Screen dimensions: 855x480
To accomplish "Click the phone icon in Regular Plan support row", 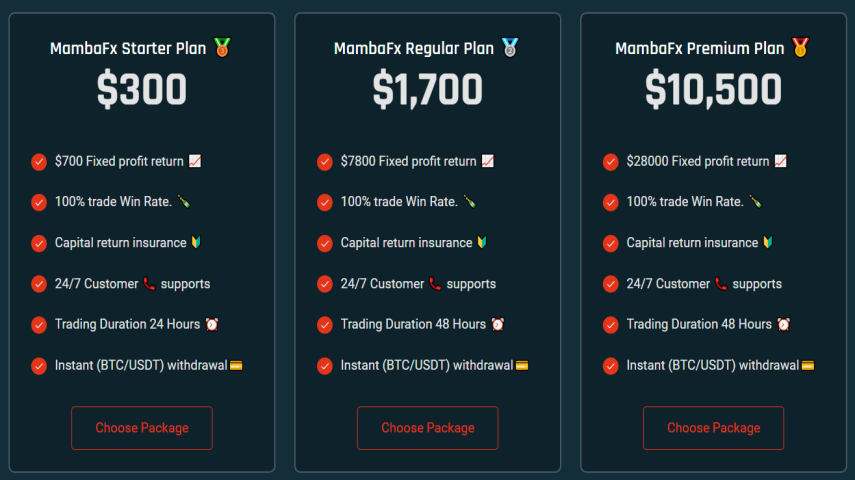I will [435, 284].
